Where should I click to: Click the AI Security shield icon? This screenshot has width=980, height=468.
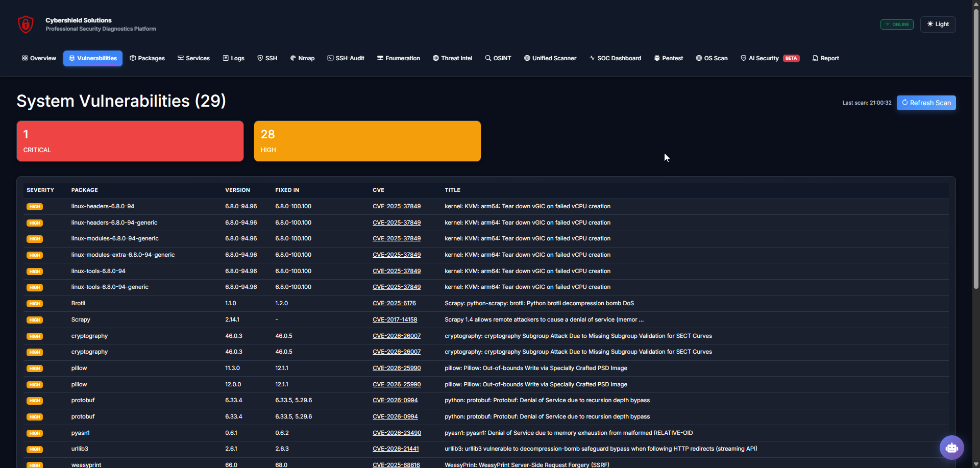coord(743,58)
